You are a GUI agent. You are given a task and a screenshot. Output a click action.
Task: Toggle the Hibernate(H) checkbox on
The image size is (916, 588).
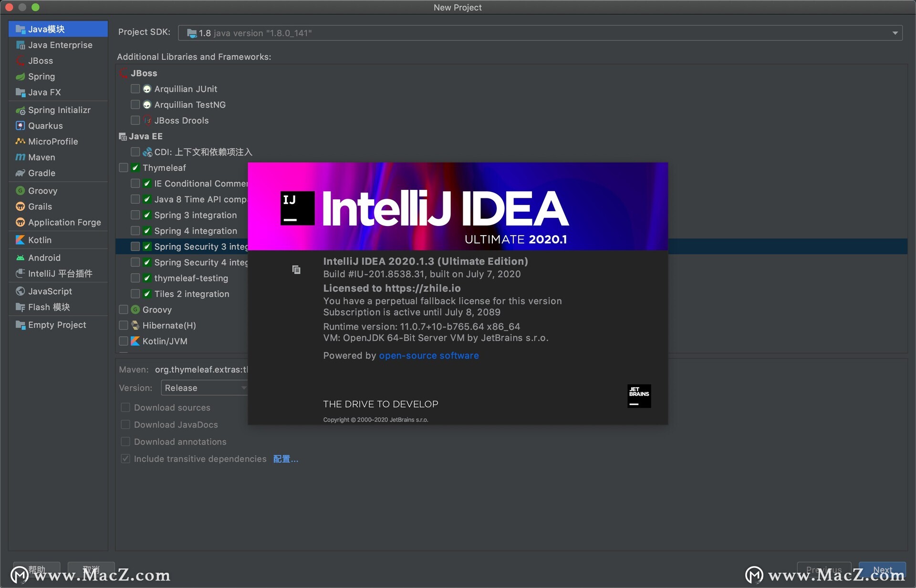[124, 324]
